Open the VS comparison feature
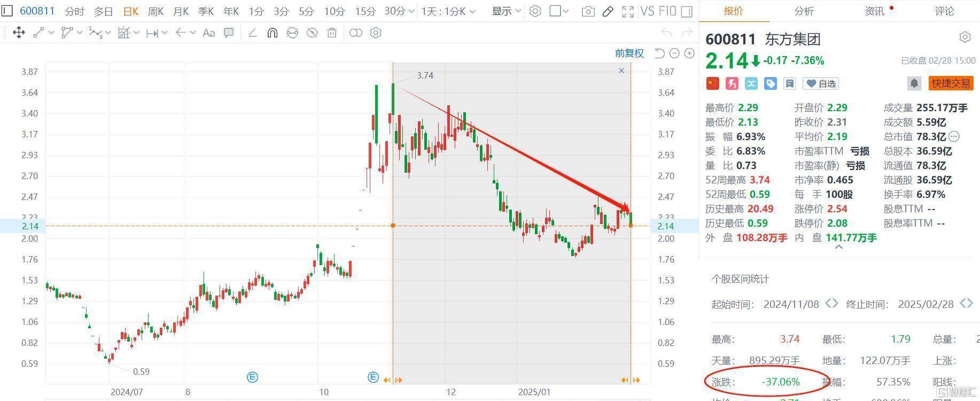The width and height of the screenshot is (980, 401). pyautogui.click(x=647, y=11)
